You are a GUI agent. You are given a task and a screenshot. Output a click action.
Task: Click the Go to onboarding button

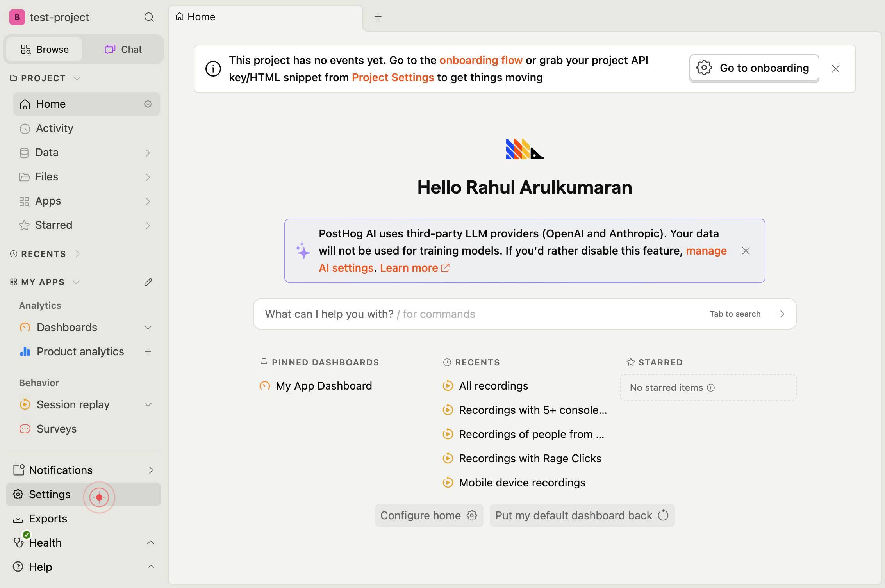coord(754,68)
